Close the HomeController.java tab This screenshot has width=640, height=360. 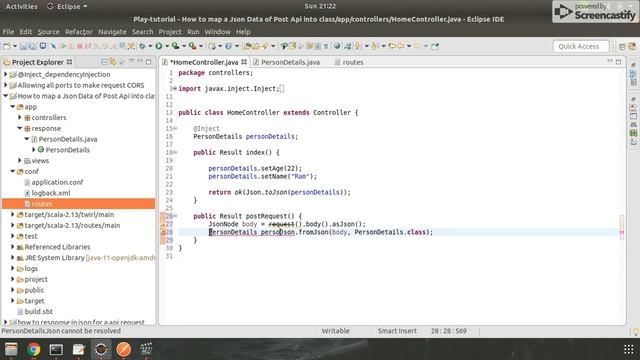click(244, 62)
